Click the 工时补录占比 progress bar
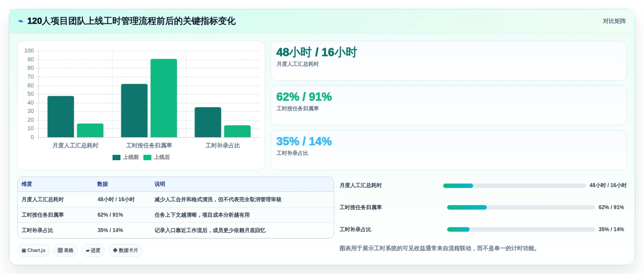 point(521,229)
